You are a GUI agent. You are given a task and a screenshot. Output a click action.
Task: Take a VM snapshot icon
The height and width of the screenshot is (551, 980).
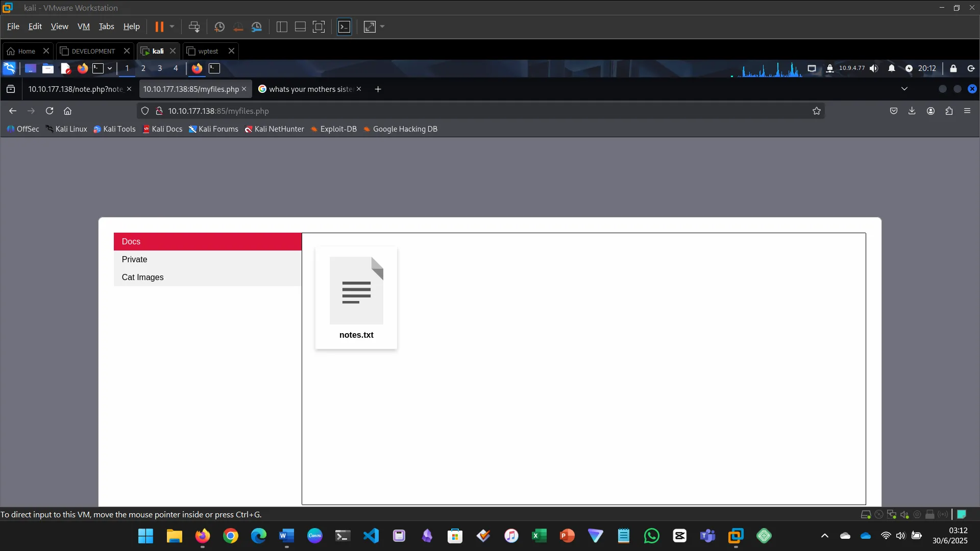click(219, 27)
